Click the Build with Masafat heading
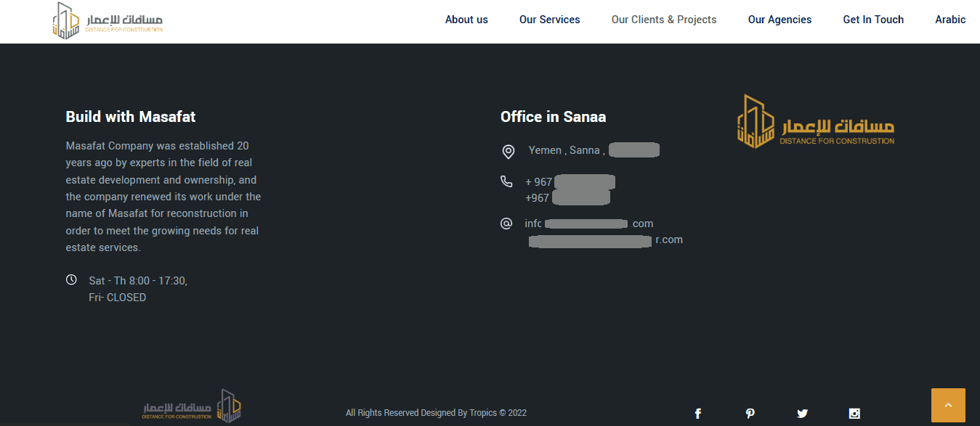This screenshot has height=426, width=980. [x=131, y=117]
